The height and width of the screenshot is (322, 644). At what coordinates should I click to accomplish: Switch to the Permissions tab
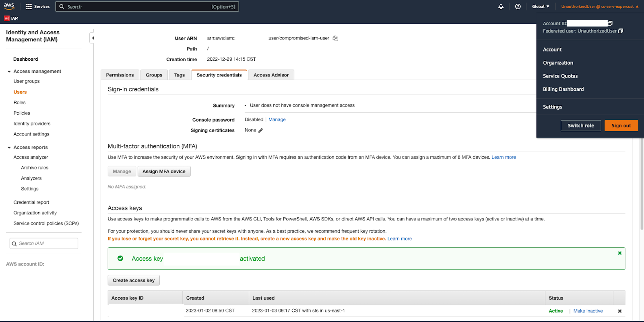pos(120,75)
